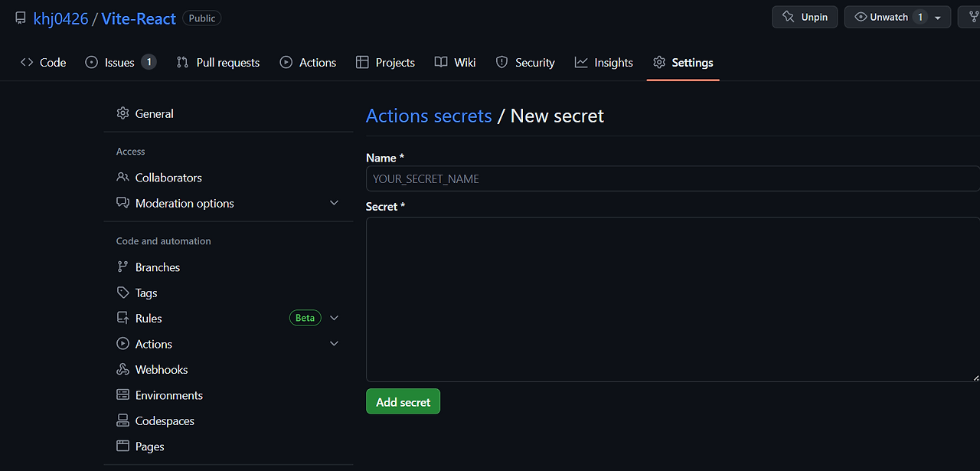The image size is (980, 471).
Task: Expand the Moderation options chevron
Action: coord(334,203)
